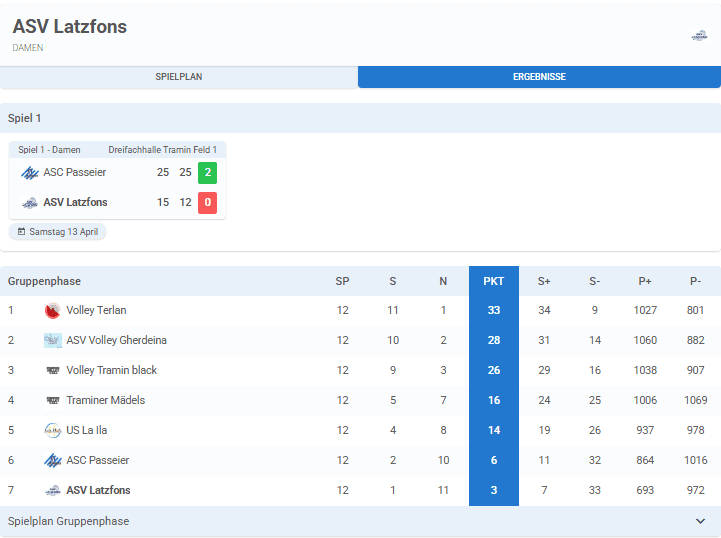Viewport: 721px width, 538px height.
Task: Click the calendar icon beside Samstag 13 April
Action: click(x=22, y=232)
